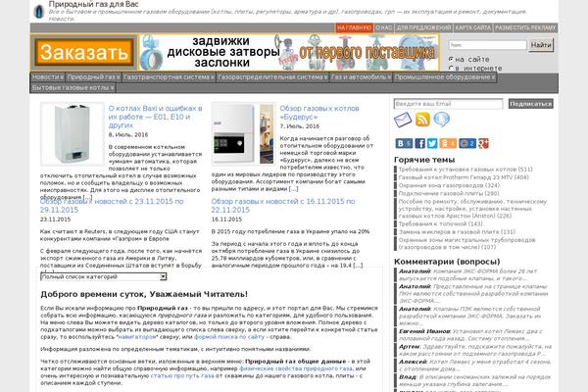Click the 'навигатором' link in welcome text
The width and height of the screenshot is (588, 392).
(137, 337)
